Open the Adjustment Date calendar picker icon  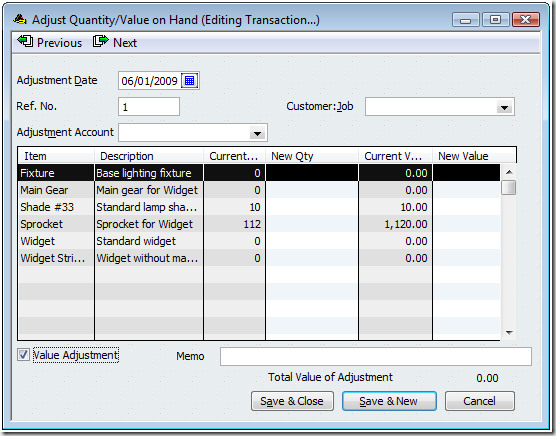tap(189, 81)
